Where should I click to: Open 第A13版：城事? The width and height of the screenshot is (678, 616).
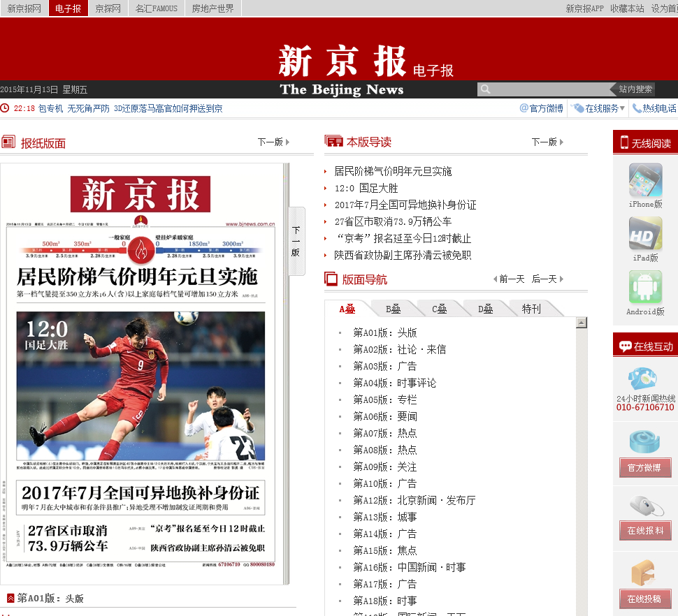pos(385,518)
